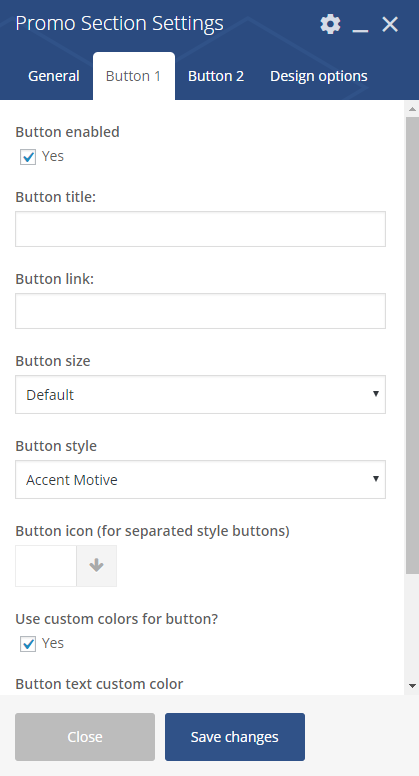Open the Button style Accent Motive dropdown
Screen dimensions: 419x776
coord(200,480)
